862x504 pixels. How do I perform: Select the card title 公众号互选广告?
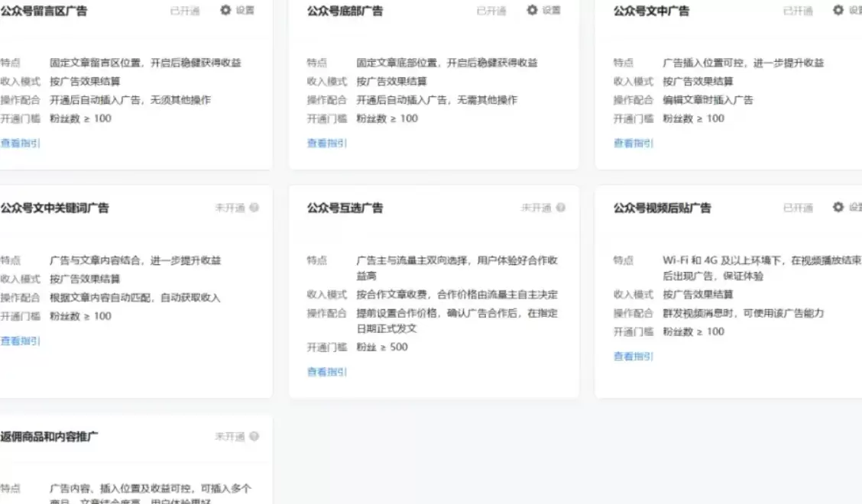[x=345, y=208]
